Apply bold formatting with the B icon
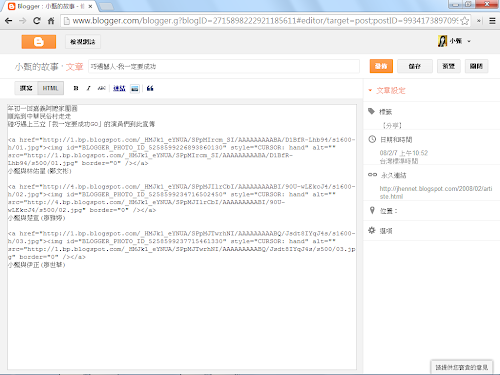 pos(76,88)
